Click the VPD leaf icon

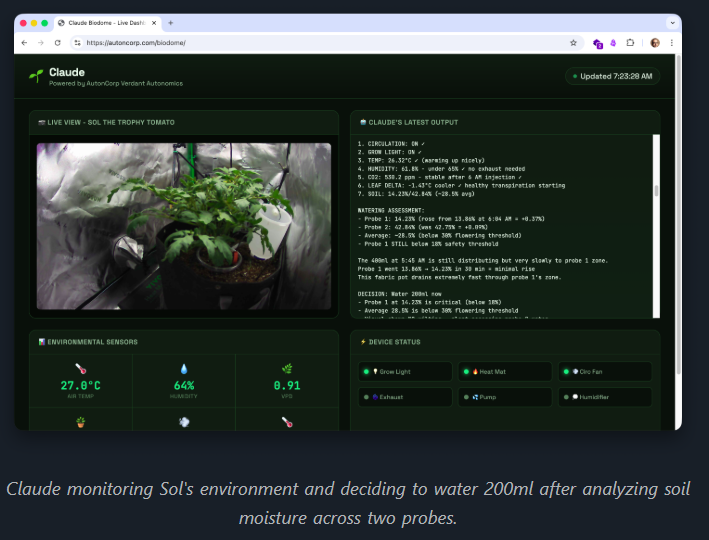click(287, 367)
